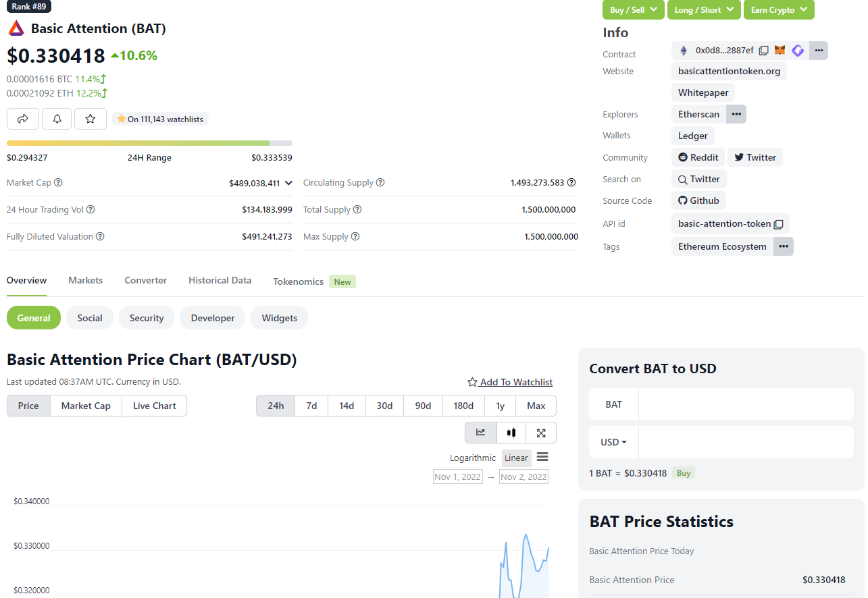Click the info icon after 1,493,273,583 value
This screenshot has height=598, width=868.
tap(571, 183)
